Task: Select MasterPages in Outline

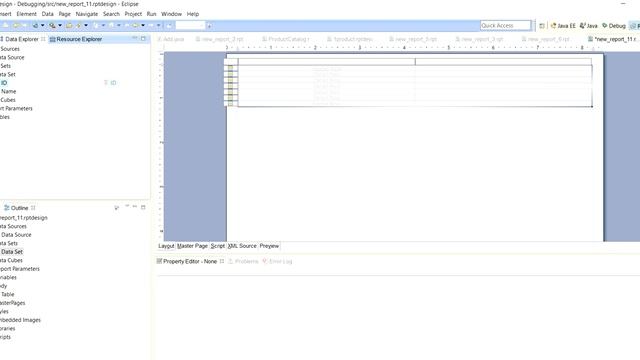Action: [x=13, y=303]
